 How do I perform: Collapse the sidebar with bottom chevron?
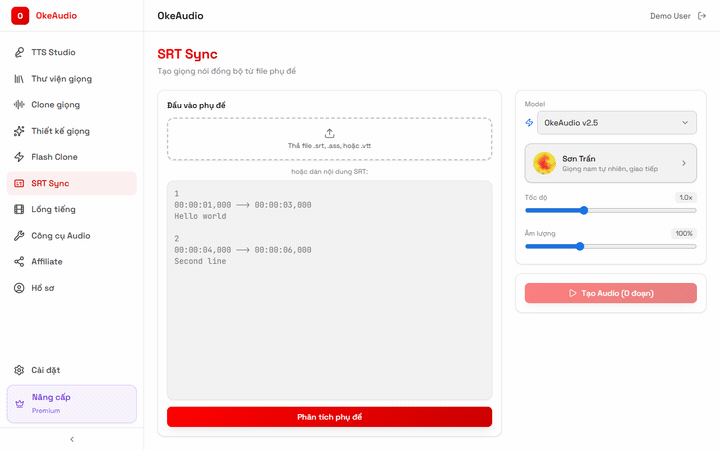(x=71, y=439)
